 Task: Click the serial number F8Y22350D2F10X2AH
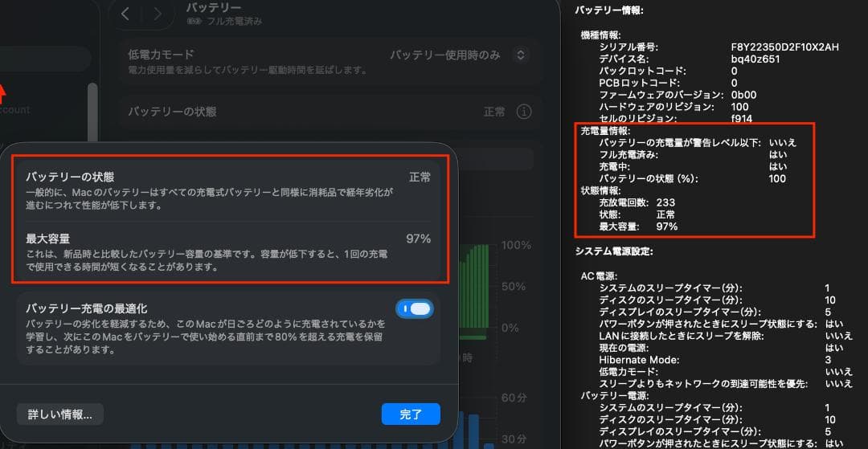784,47
